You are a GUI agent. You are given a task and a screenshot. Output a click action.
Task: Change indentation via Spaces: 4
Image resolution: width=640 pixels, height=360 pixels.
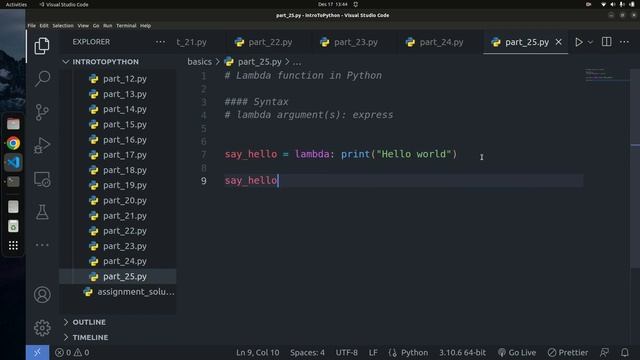pyautogui.click(x=307, y=353)
